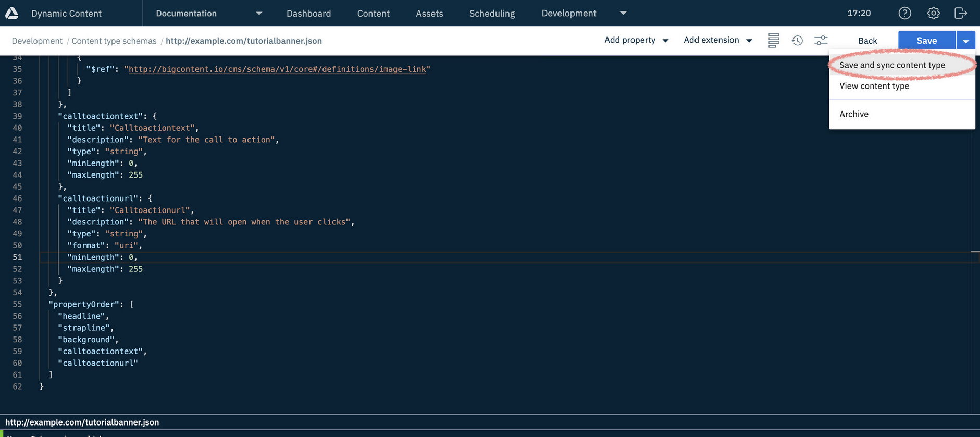Click the maxLength 255 value on line 52
This screenshot has width=980, height=437.
tap(135, 269)
